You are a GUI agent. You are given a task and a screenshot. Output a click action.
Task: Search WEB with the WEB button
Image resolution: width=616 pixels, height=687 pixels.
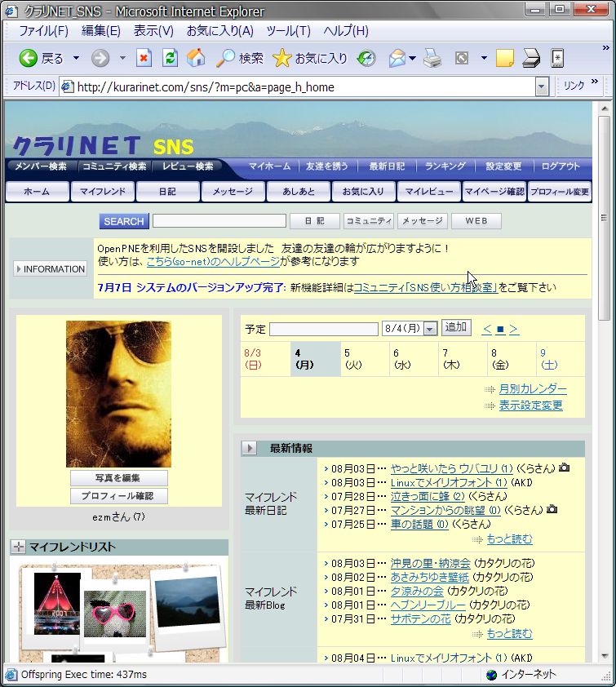pyautogui.click(x=476, y=221)
